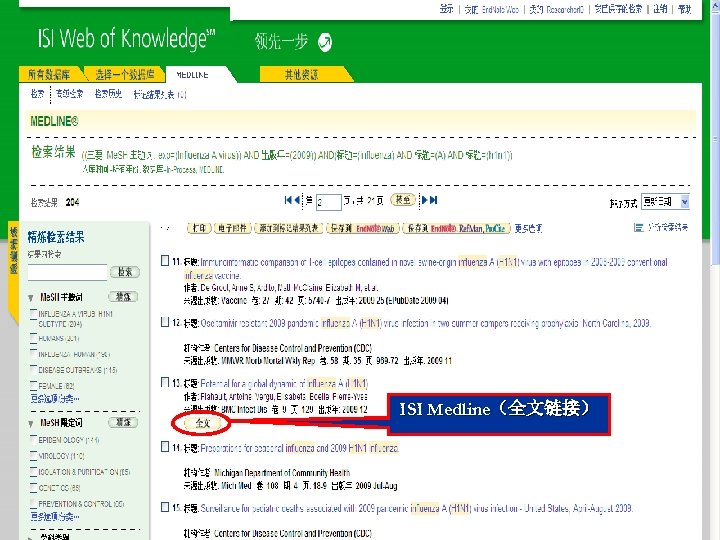Open the 其他资源 tab

301,74
